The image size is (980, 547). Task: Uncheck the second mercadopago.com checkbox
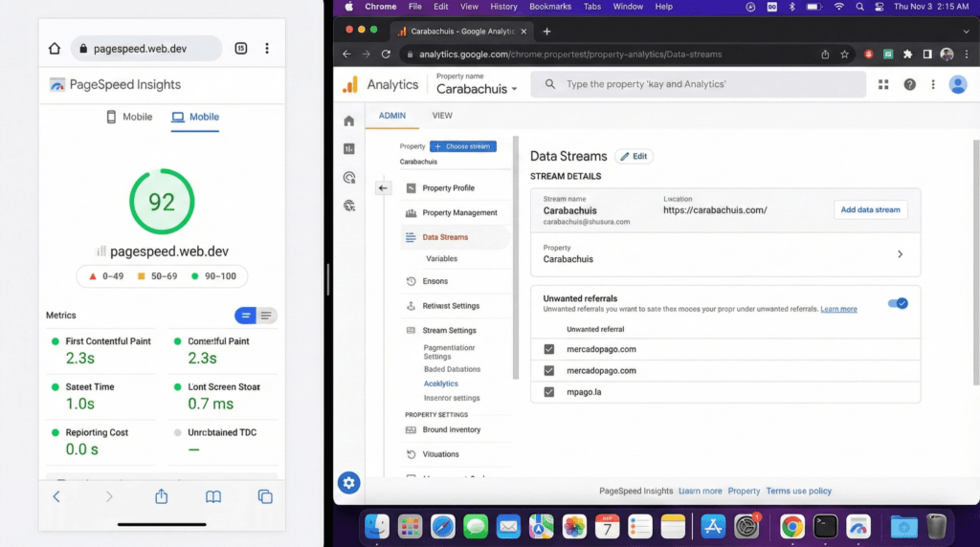(x=548, y=370)
